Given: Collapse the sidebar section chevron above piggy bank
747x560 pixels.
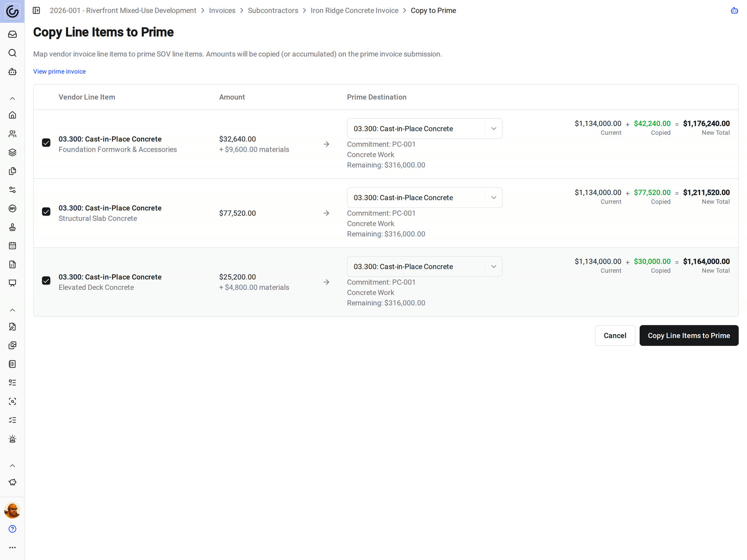Looking at the screenshot, I should tap(13, 466).
